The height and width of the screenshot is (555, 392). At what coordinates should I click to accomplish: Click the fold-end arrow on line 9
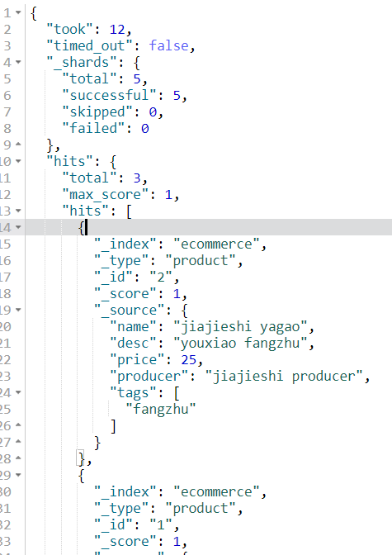pyautogui.click(x=18, y=145)
